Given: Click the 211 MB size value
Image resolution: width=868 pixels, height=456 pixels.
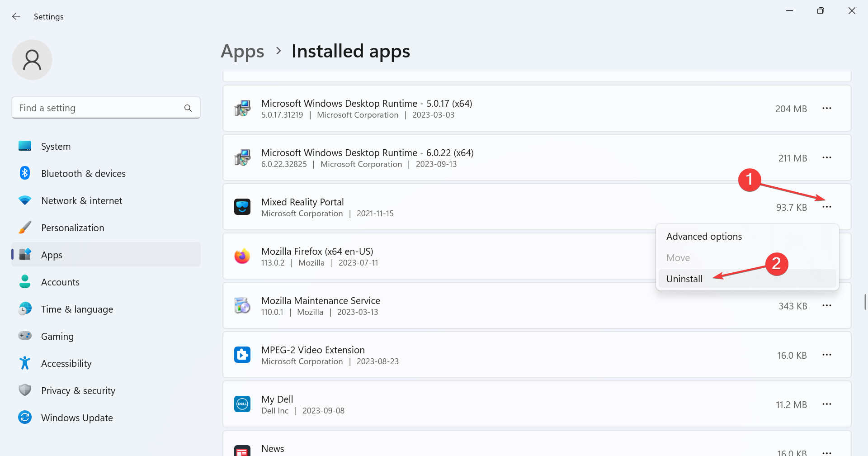Looking at the screenshot, I should tap(793, 158).
